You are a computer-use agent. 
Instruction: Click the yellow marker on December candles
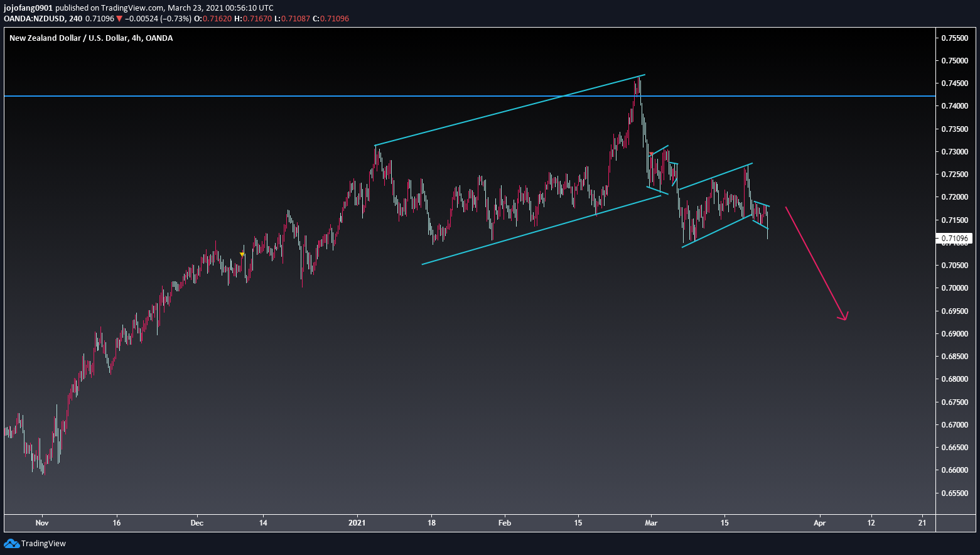[242, 254]
